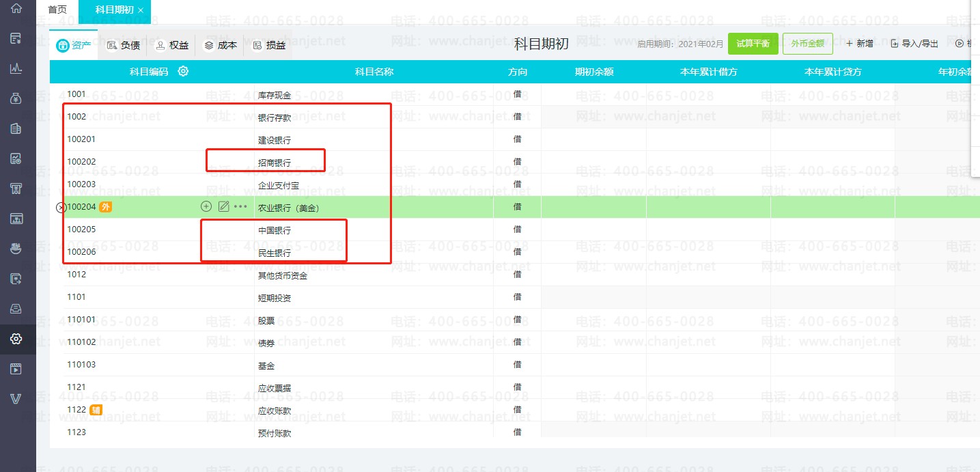Click the 新增 add button
The image size is (980, 472).
tap(860, 44)
